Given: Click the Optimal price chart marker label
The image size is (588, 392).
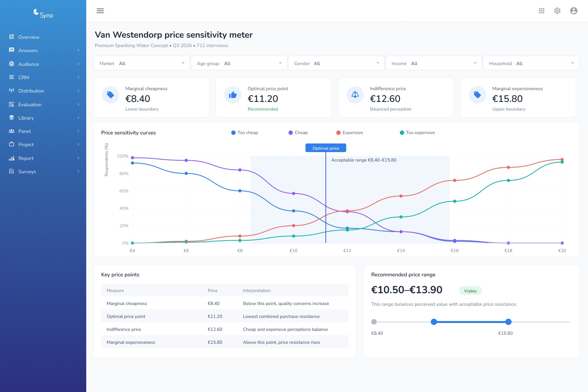Looking at the screenshot, I should pyautogui.click(x=326, y=148).
